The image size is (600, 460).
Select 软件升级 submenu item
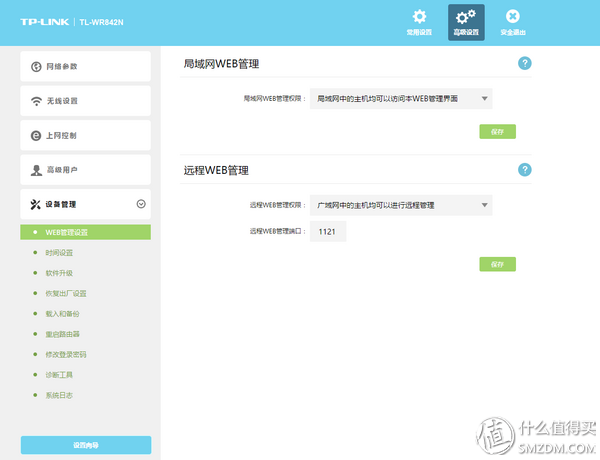[59, 273]
